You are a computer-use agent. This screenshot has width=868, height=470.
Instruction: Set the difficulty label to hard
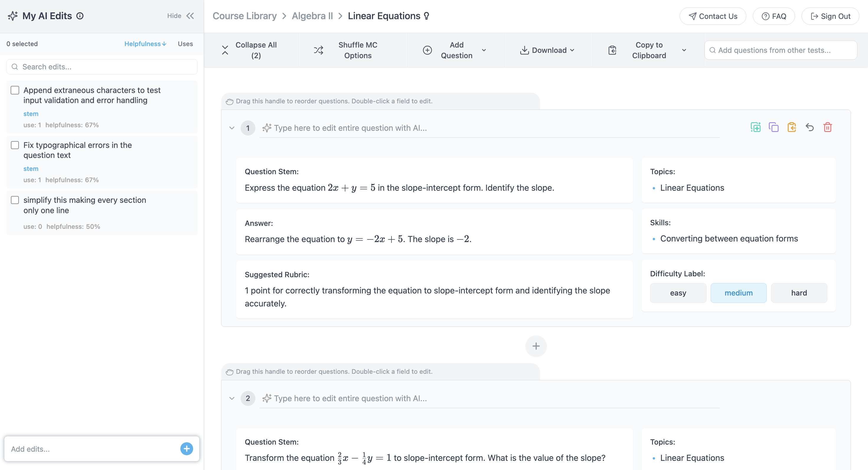pyautogui.click(x=799, y=293)
